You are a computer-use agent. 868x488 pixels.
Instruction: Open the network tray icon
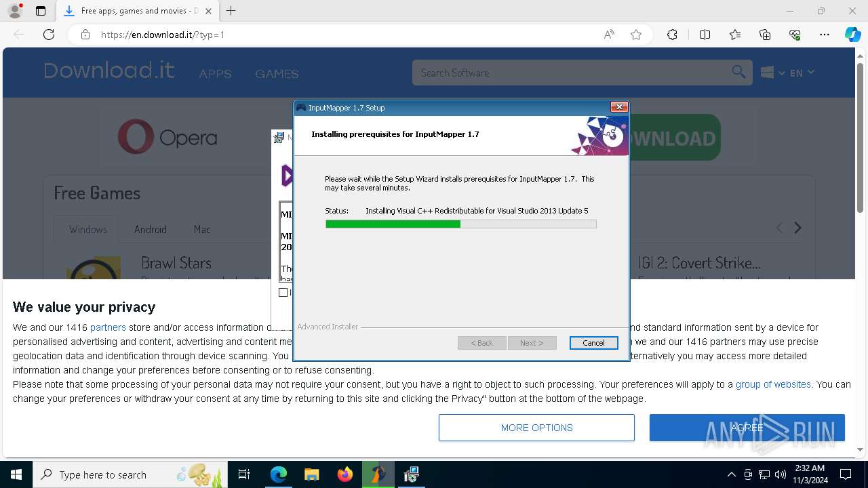coord(764,474)
